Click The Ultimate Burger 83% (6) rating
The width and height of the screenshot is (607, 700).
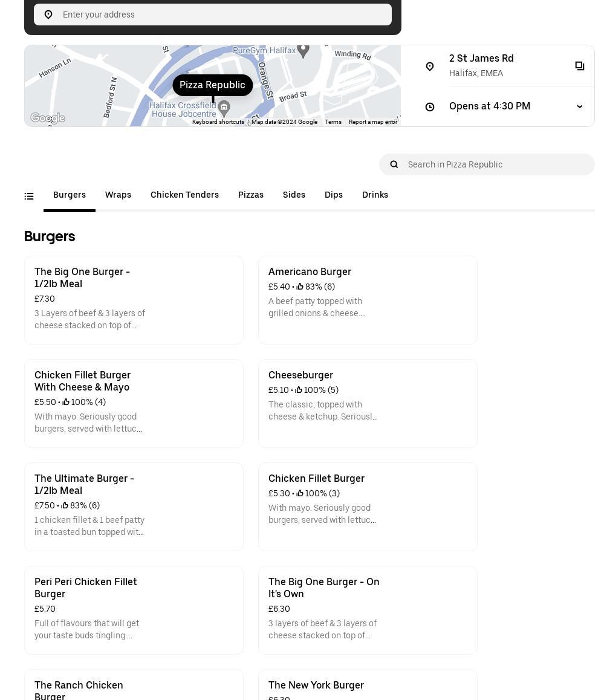[81, 505]
